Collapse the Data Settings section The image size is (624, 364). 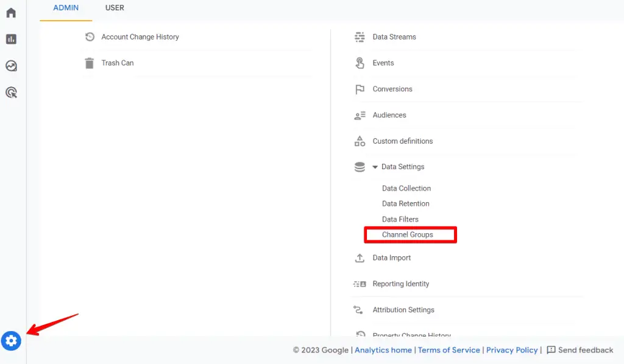(x=375, y=166)
